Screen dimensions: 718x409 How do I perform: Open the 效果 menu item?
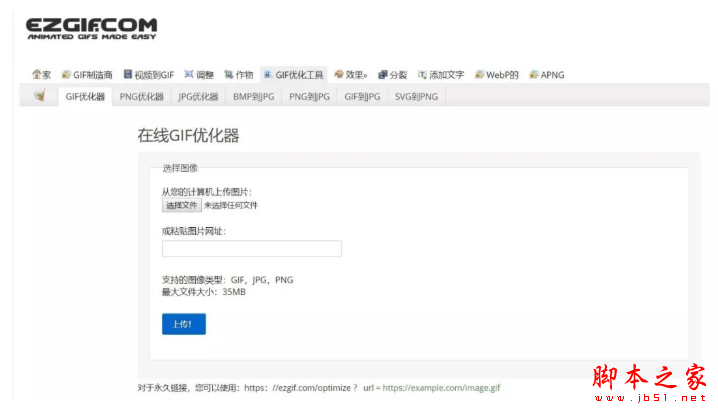tap(351, 75)
